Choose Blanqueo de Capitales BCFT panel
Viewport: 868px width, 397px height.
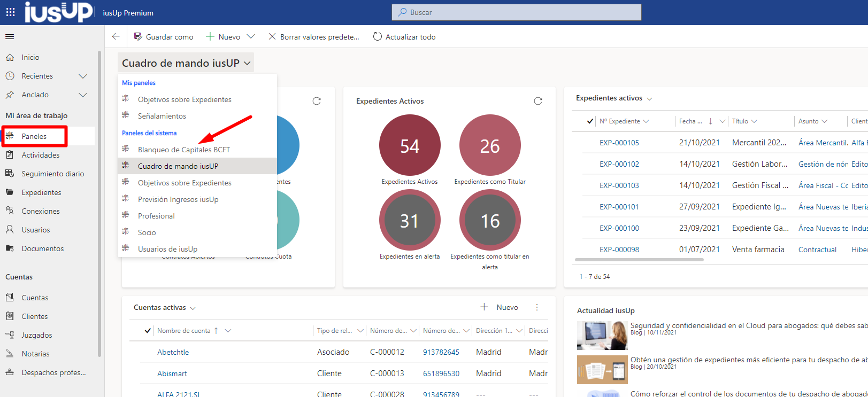coord(183,150)
